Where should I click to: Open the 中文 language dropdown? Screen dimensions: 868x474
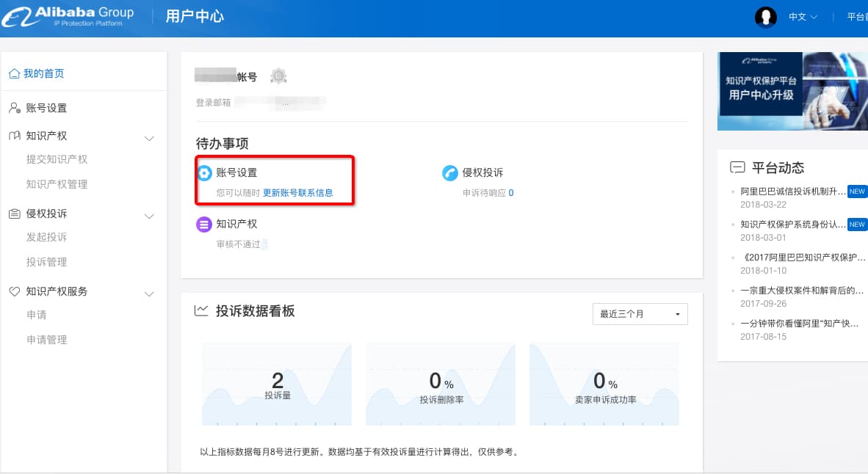point(803,17)
